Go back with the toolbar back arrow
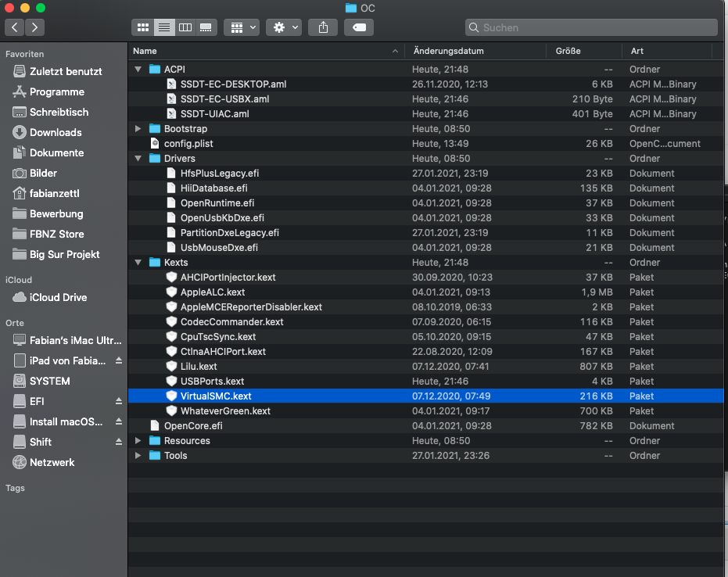Screen dimensions: 728x577 click(14, 27)
